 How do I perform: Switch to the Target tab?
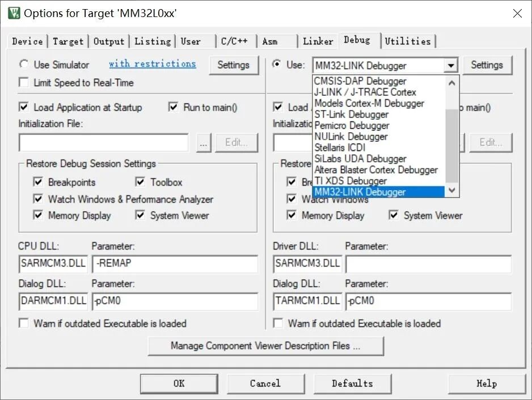(68, 41)
